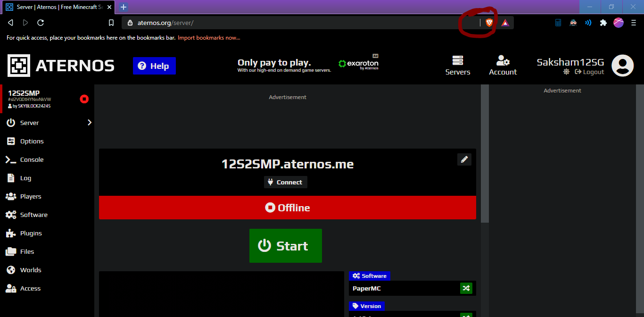Click the 12S2SMP.aternos.me address text

coord(288,164)
